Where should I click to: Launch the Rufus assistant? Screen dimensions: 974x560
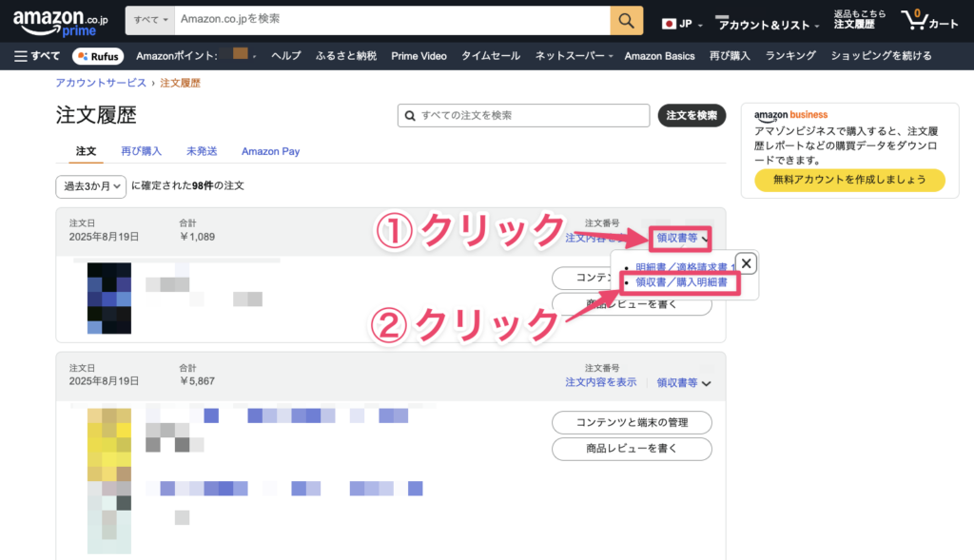click(98, 56)
